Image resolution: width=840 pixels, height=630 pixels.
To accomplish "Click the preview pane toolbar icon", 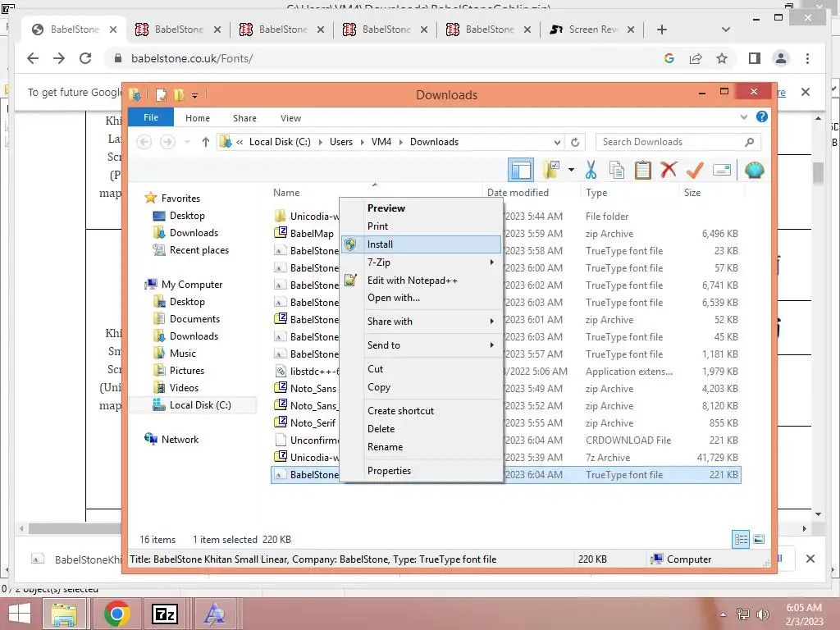I will coord(521,171).
